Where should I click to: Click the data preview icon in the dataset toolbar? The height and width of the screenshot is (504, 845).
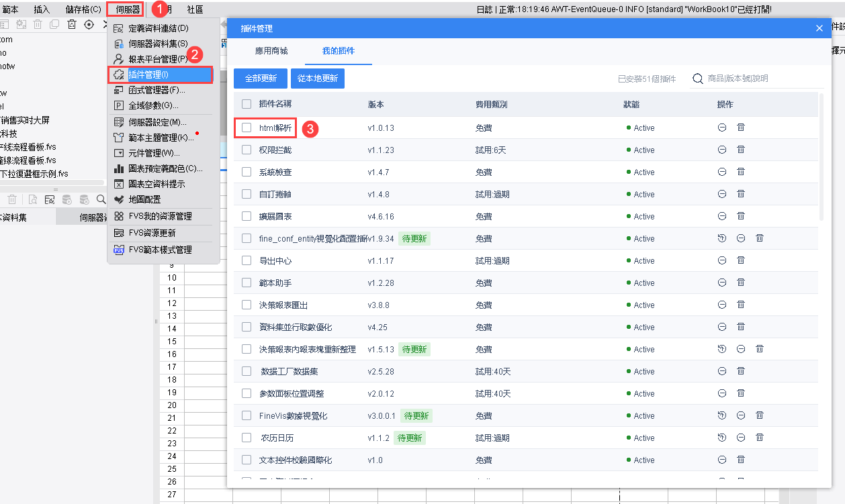[x=32, y=199]
